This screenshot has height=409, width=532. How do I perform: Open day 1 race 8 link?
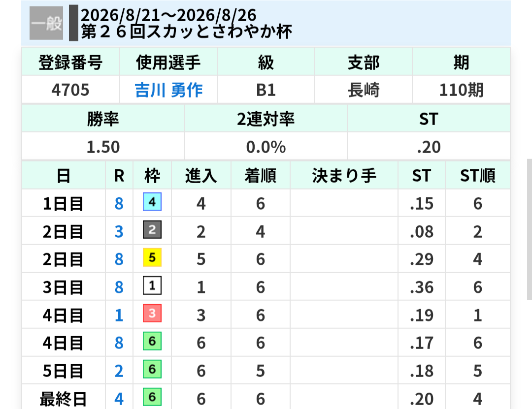[119, 203]
